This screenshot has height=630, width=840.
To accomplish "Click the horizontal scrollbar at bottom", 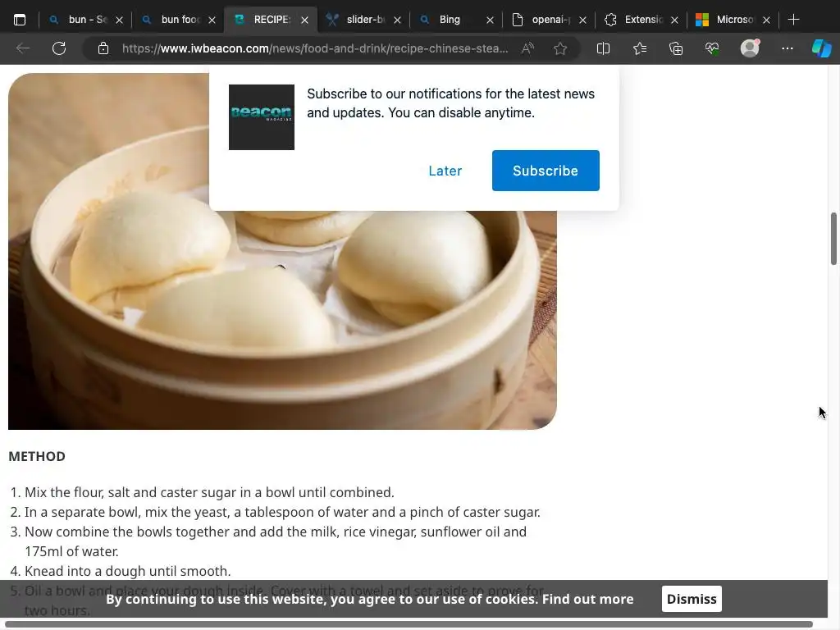I will coord(410,624).
